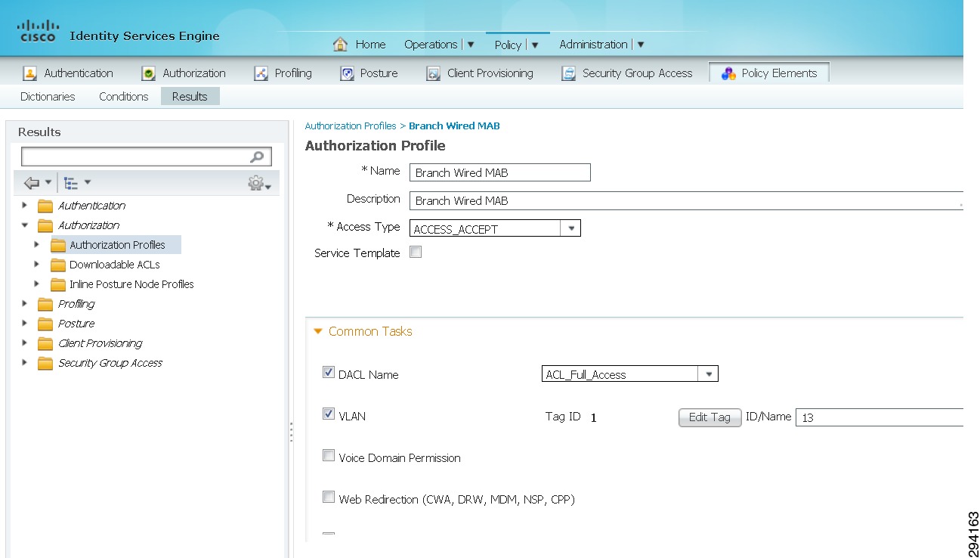The image size is (980, 558).
Task: Open the Operations menu
Action: pyautogui.click(x=439, y=45)
